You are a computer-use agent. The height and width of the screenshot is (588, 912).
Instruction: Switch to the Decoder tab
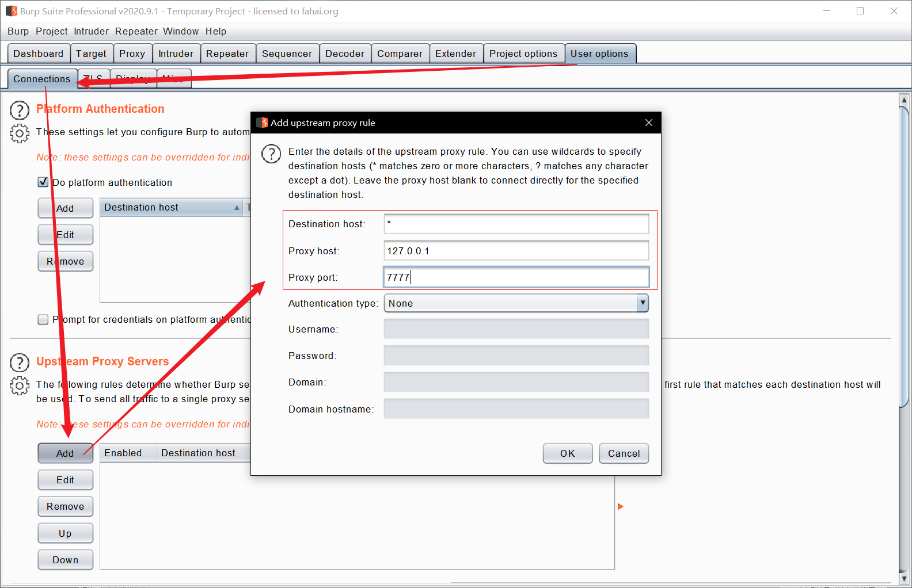click(345, 54)
